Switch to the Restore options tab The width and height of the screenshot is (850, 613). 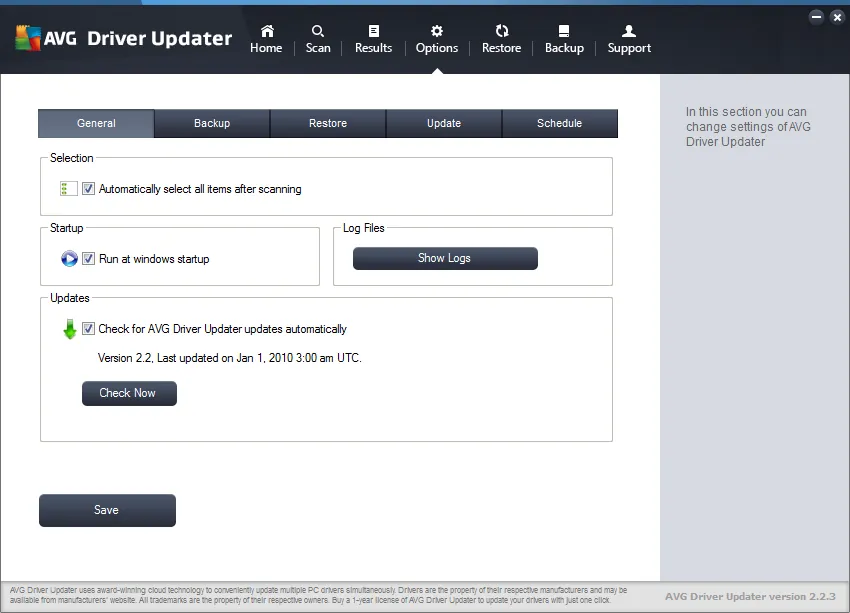tap(328, 124)
